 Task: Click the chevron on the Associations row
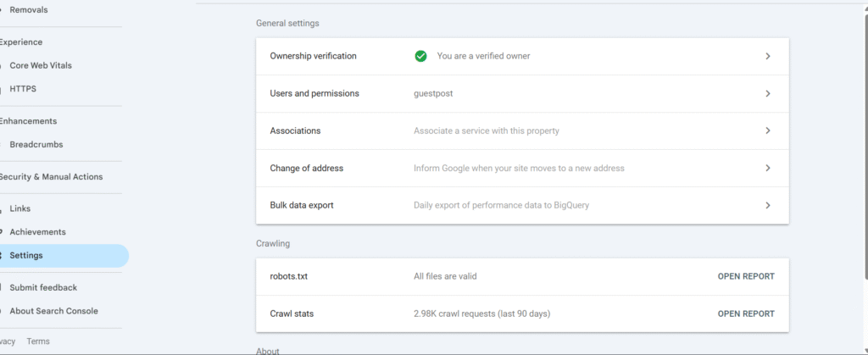(767, 130)
